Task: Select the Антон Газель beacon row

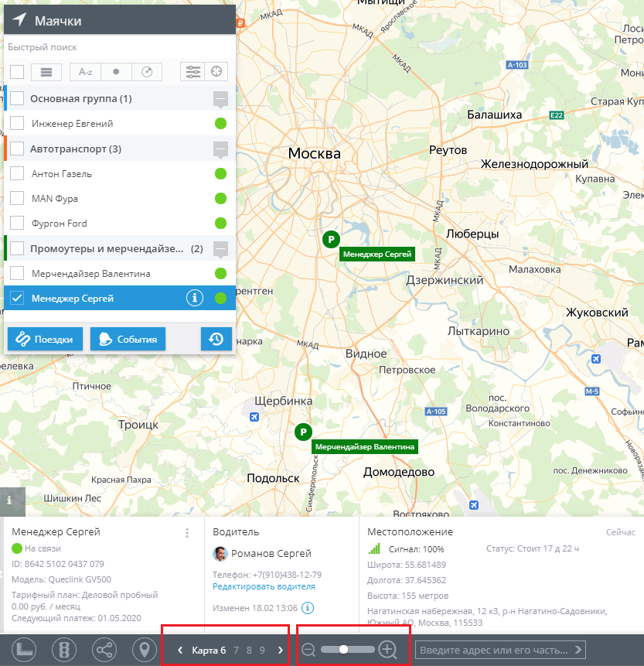Action: pyautogui.click(x=120, y=174)
